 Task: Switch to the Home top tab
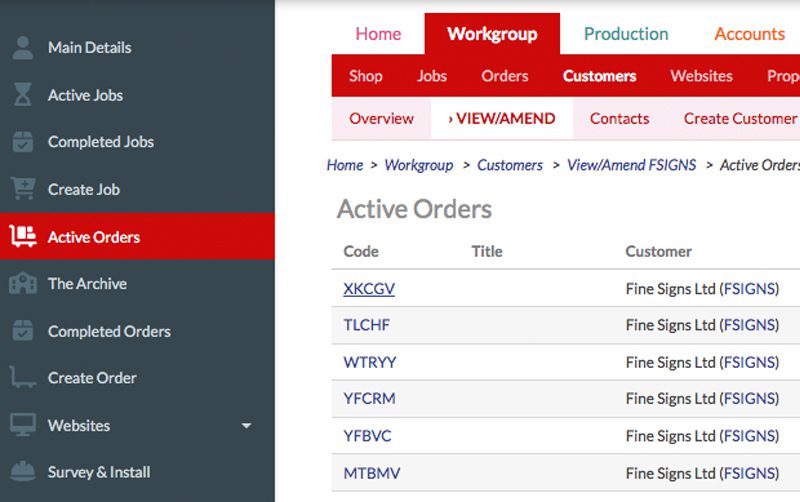point(378,34)
